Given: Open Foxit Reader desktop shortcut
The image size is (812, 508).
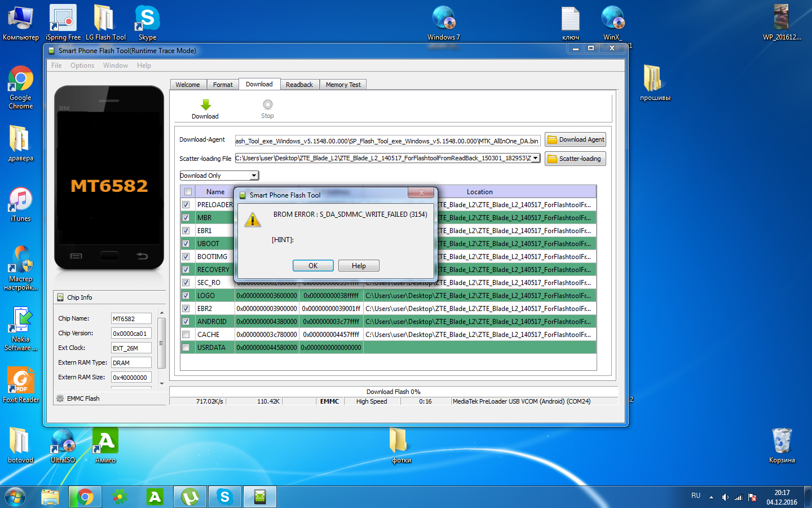Looking at the screenshot, I should 20,381.
